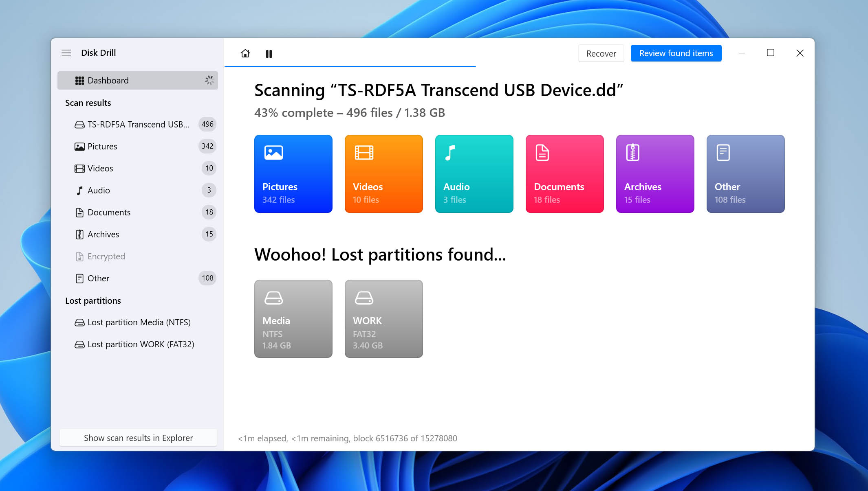
Task: Click the Encrypted lock-file icon
Action: (79, 256)
